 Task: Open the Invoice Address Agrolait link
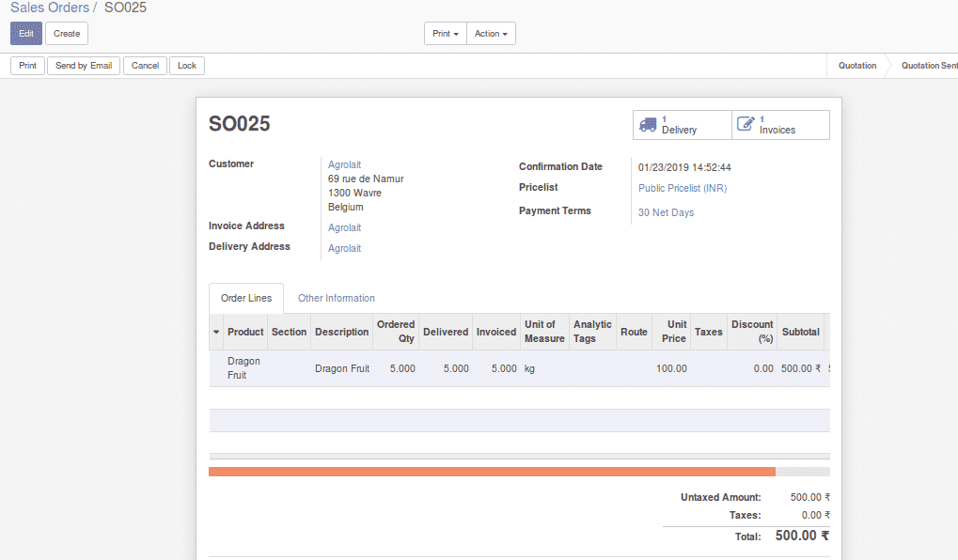[x=345, y=227]
